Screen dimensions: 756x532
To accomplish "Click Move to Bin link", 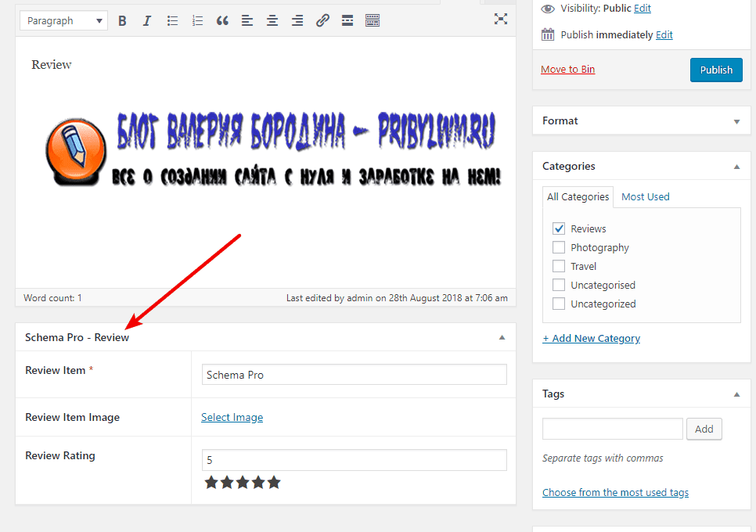I will click(x=567, y=70).
